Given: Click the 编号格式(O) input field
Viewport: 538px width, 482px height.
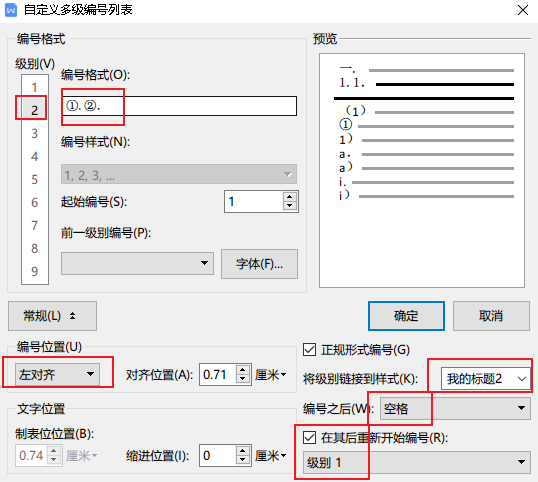Looking at the screenshot, I should 179,106.
